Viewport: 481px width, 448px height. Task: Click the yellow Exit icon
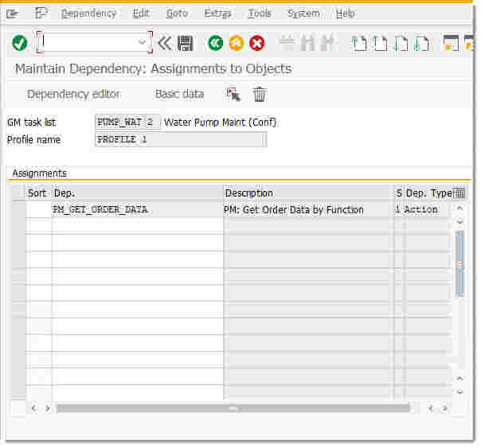[237, 43]
